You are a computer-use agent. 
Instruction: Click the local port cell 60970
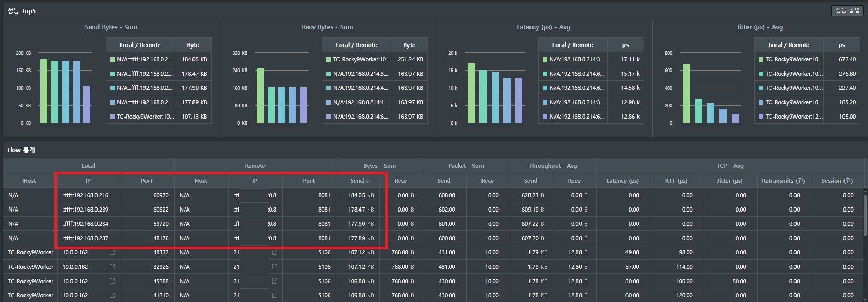click(161, 195)
